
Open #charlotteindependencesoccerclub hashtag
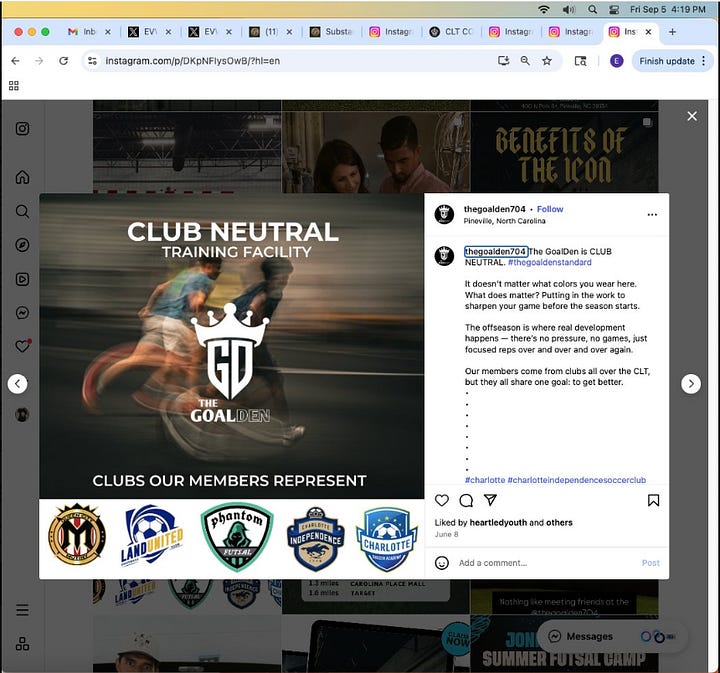click(x=577, y=480)
